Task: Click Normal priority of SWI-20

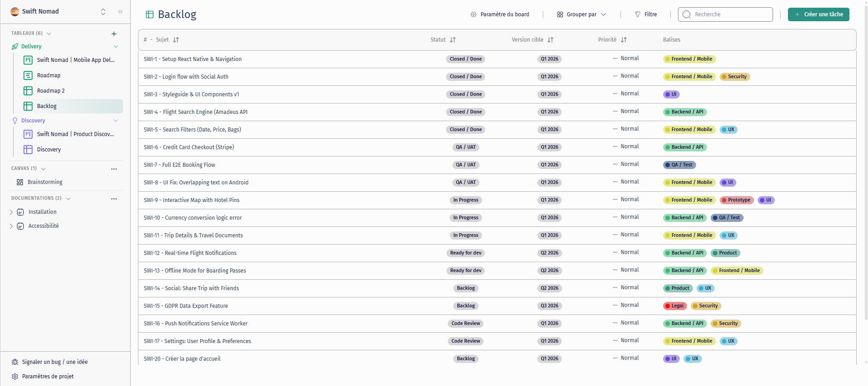Action: tap(626, 358)
